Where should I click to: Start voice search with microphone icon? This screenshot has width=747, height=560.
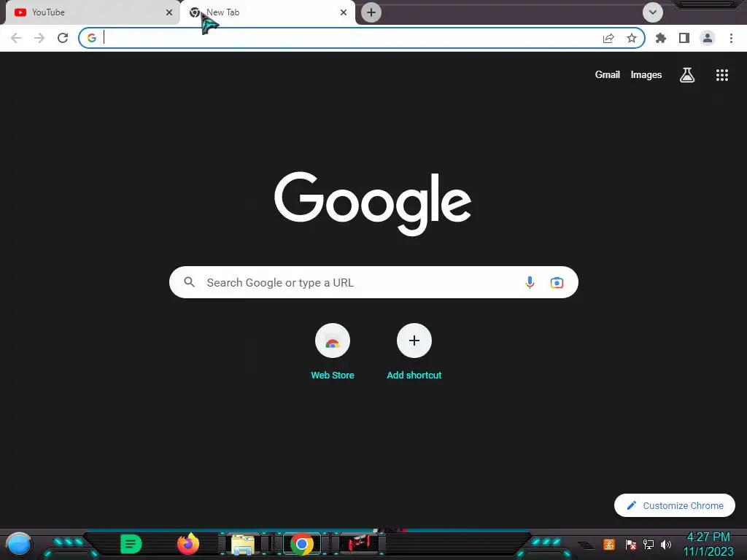click(530, 282)
